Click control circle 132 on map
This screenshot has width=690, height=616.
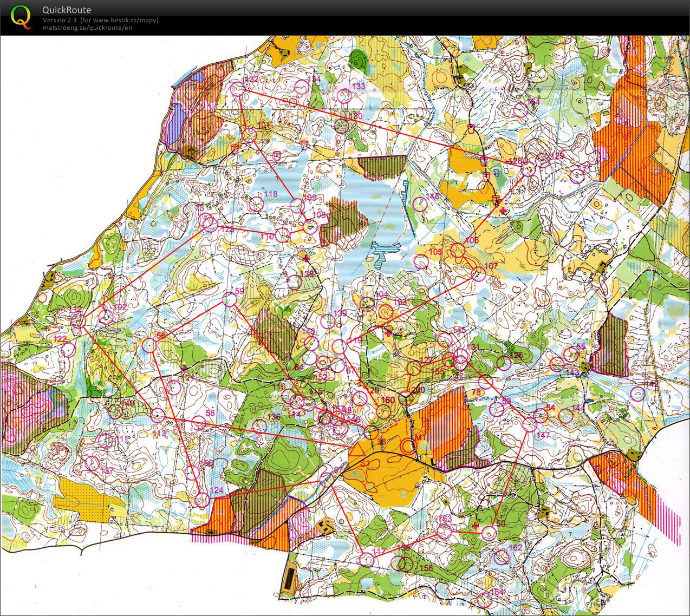(238, 89)
